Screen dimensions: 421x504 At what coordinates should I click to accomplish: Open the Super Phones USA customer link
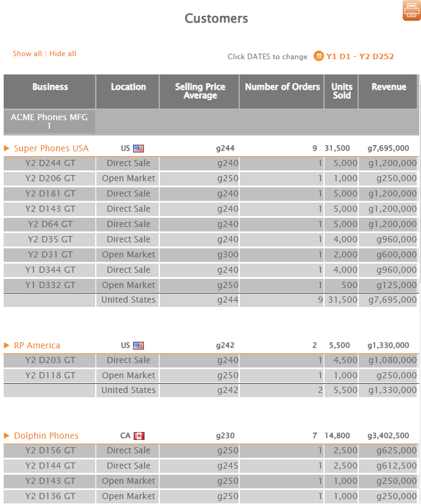coord(51,148)
